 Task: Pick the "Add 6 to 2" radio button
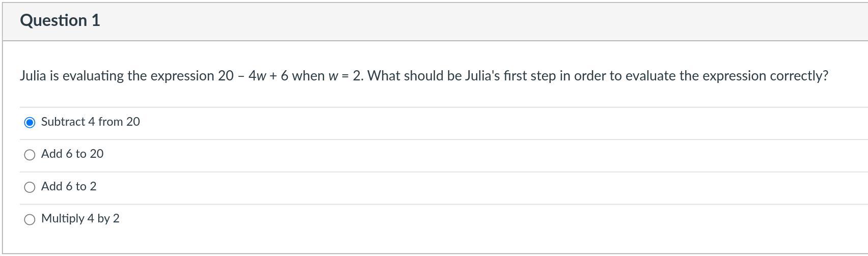30,187
